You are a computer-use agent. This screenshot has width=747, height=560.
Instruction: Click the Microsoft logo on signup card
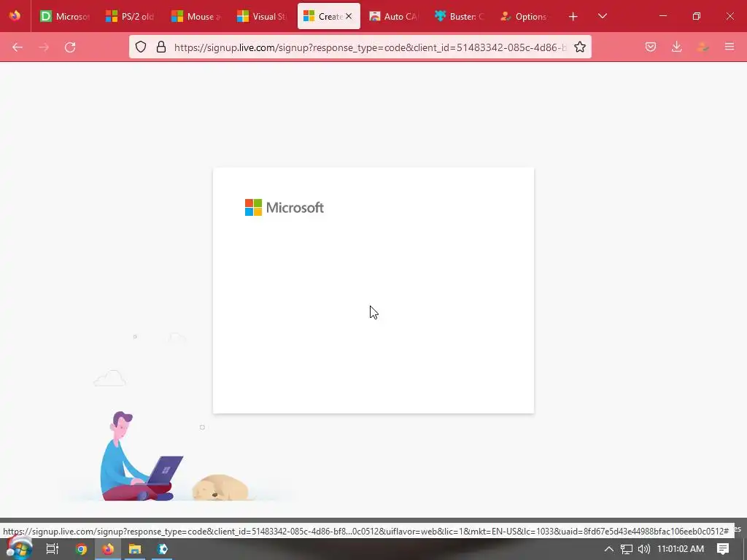click(285, 208)
